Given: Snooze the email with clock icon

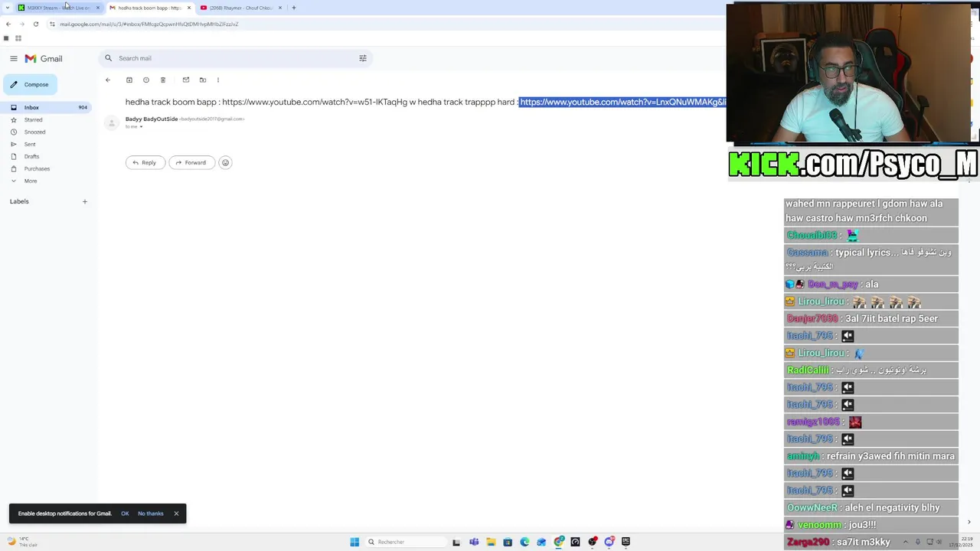Looking at the screenshot, I should point(146,80).
